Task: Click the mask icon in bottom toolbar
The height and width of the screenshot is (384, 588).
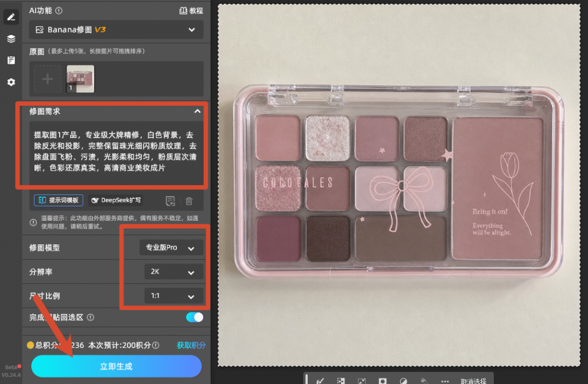Action: 382,381
